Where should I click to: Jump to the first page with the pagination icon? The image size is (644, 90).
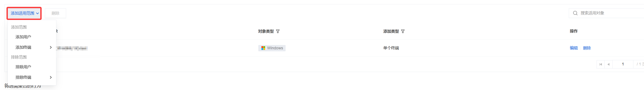tap(600, 64)
